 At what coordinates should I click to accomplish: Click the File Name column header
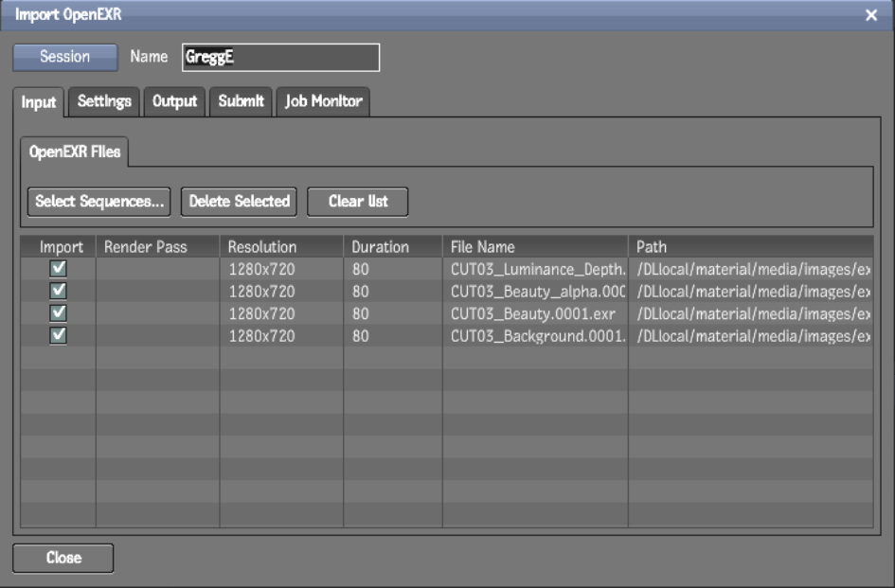click(x=489, y=243)
